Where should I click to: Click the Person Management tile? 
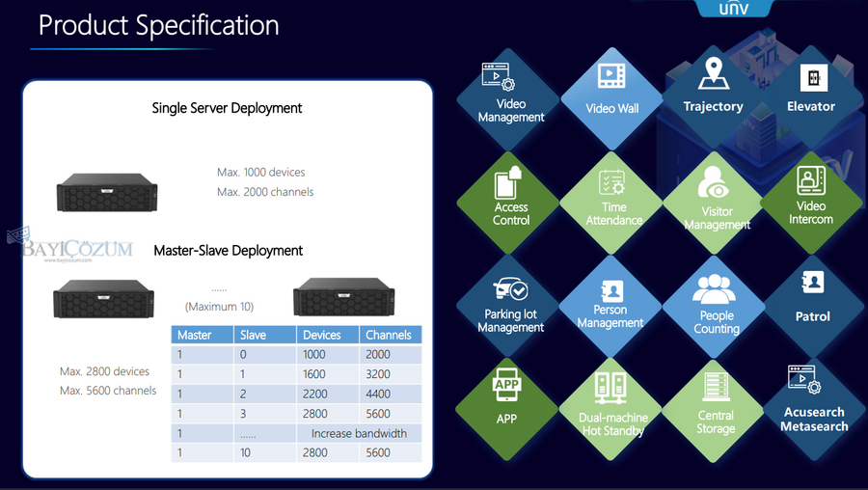click(x=611, y=303)
